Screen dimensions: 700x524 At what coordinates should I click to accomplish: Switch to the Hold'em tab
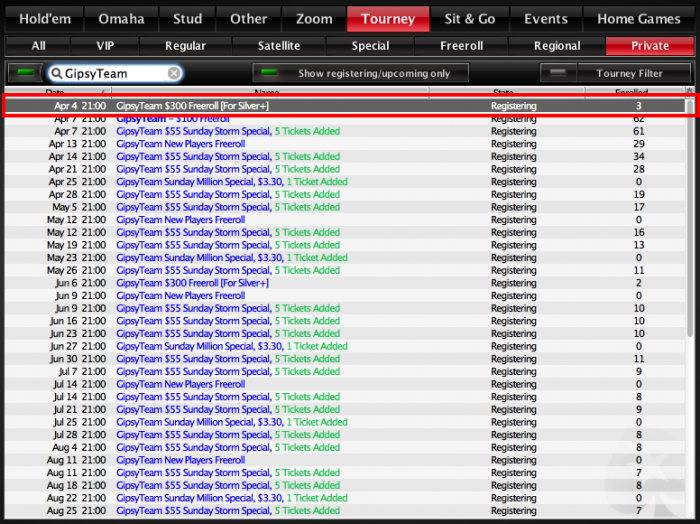(x=45, y=19)
